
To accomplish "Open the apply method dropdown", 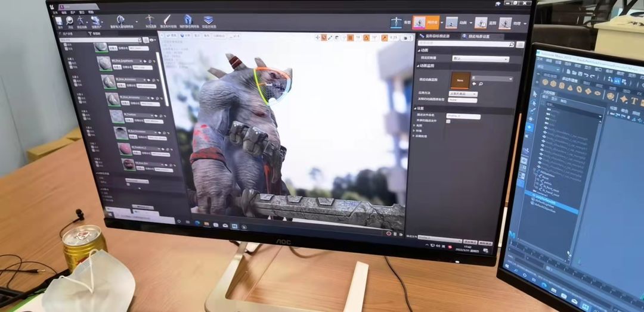I will (x=463, y=94).
